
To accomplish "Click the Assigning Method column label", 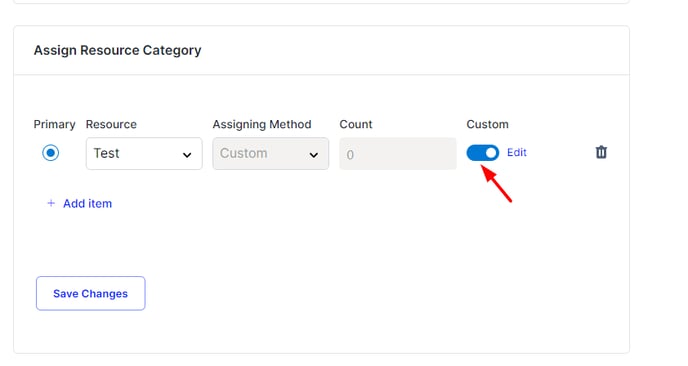I will 262,125.
